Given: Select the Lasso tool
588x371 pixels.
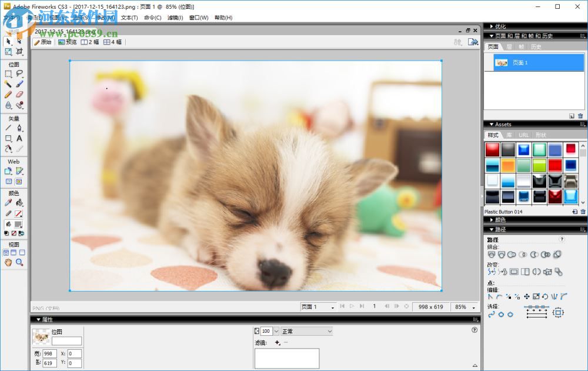Looking at the screenshot, I should pyautogui.click(x=19, y=72).
